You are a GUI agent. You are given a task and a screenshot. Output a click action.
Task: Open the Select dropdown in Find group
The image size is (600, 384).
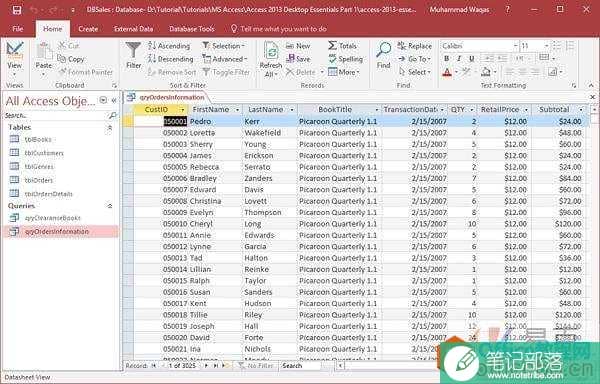(414, 72)
